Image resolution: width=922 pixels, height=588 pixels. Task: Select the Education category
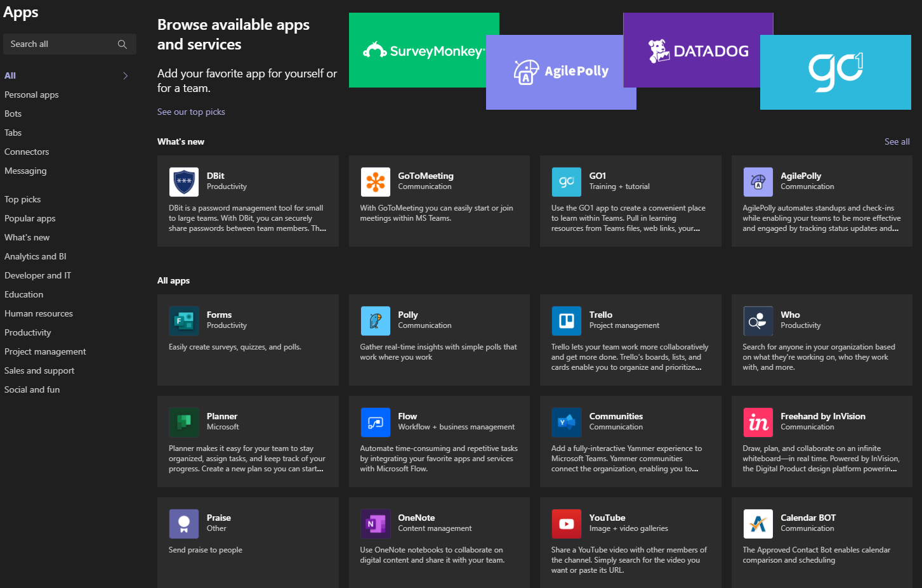pos(24,294)
